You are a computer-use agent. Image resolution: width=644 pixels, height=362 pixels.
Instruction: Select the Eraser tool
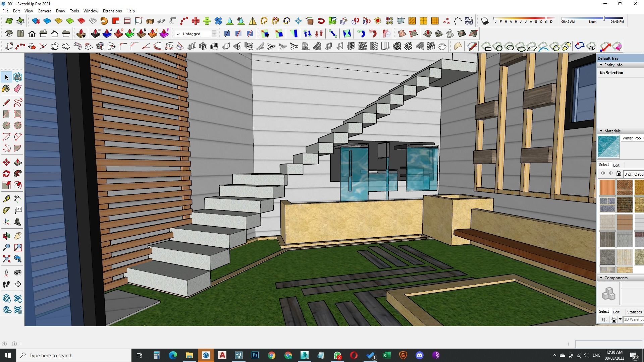pyautogui.click(x=18, y=88)
